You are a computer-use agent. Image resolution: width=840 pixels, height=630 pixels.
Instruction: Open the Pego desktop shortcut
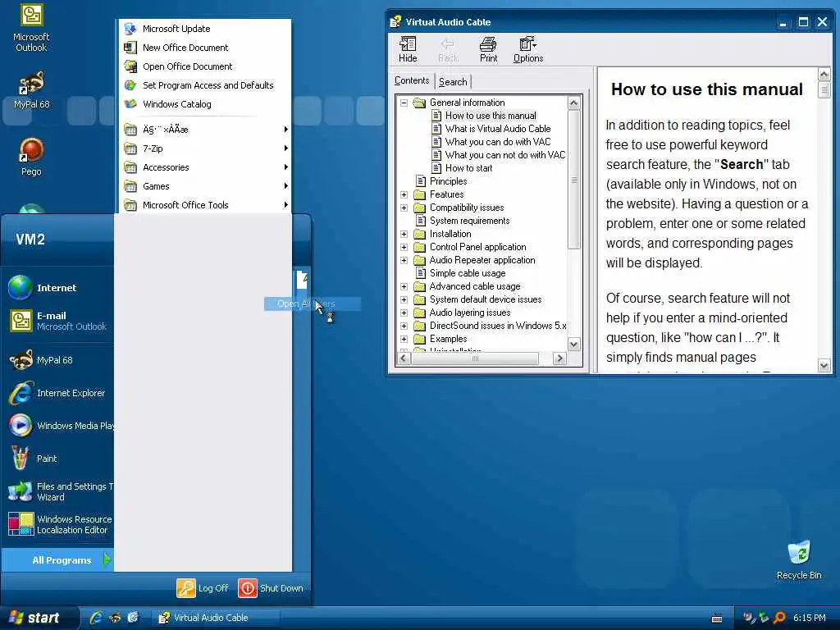[31, 157]
